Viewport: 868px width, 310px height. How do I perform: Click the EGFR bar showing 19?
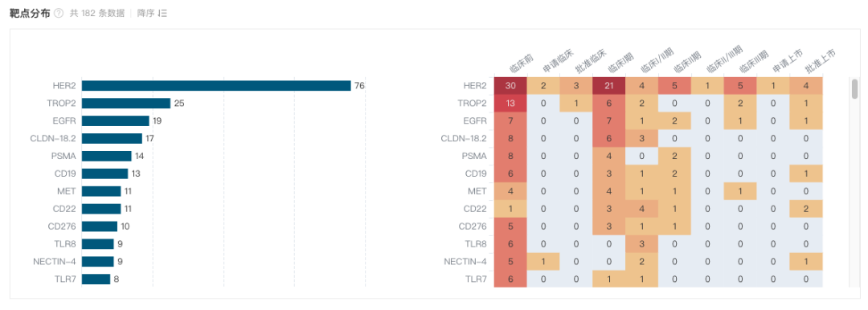[116, 120]
